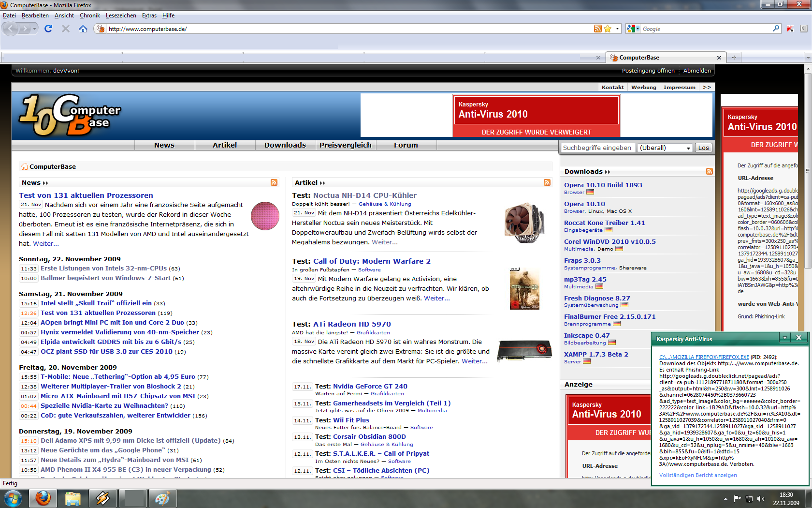This screenshot has height=508, width=812.
Task: Open the Chronik menu
Action: click(x=90, y=15)
